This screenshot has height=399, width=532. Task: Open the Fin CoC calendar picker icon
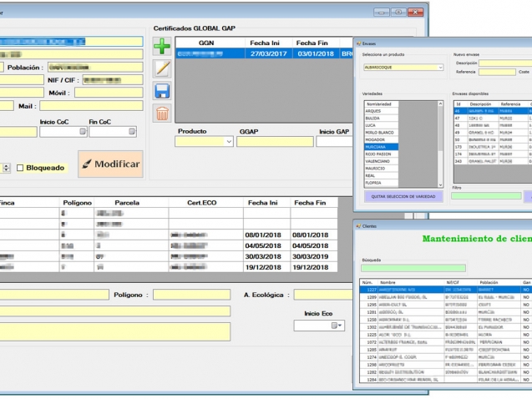tap(132, 132)
